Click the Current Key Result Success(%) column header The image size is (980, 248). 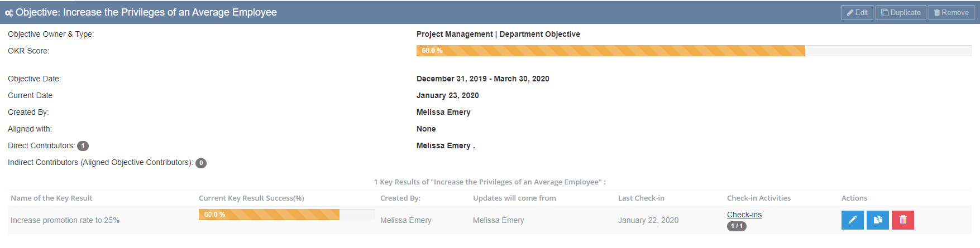click(251, 198)
